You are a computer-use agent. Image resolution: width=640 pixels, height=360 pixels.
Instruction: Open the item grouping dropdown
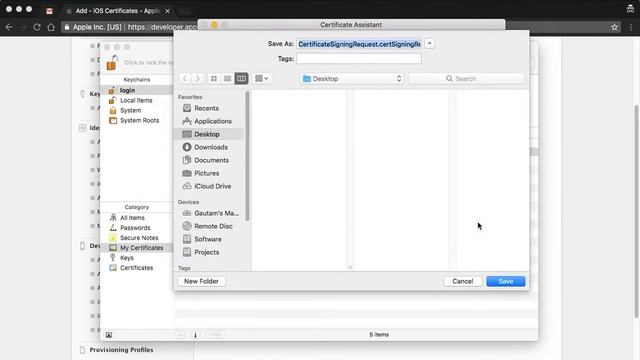(262, 78)
